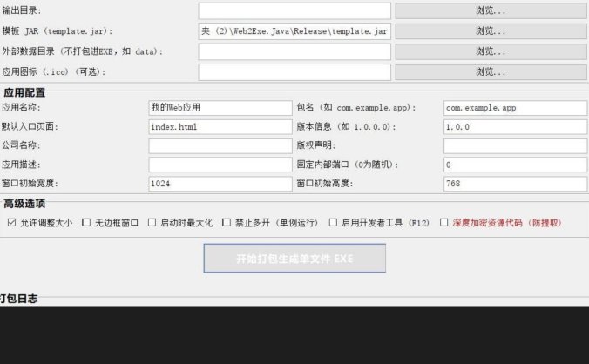
Task: Click the 版权声明 label
Action: click(x=315, y=145)
